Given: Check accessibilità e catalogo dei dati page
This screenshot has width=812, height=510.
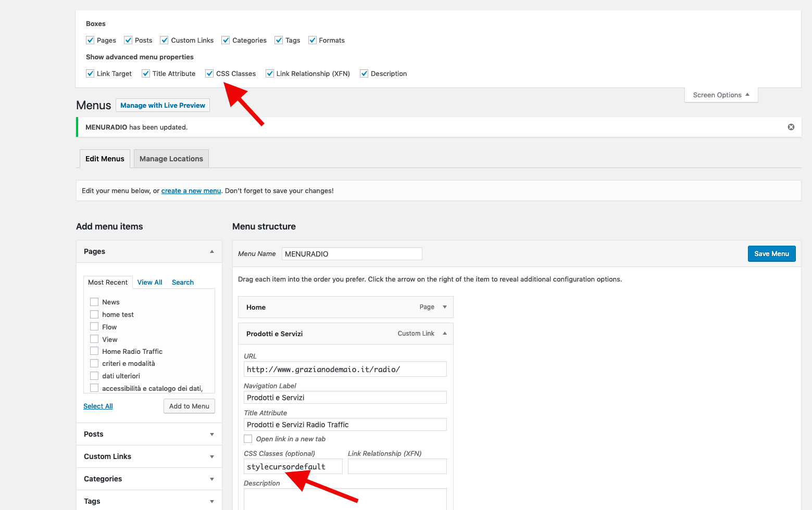Looking at the screenshot, I should [94, 388].
